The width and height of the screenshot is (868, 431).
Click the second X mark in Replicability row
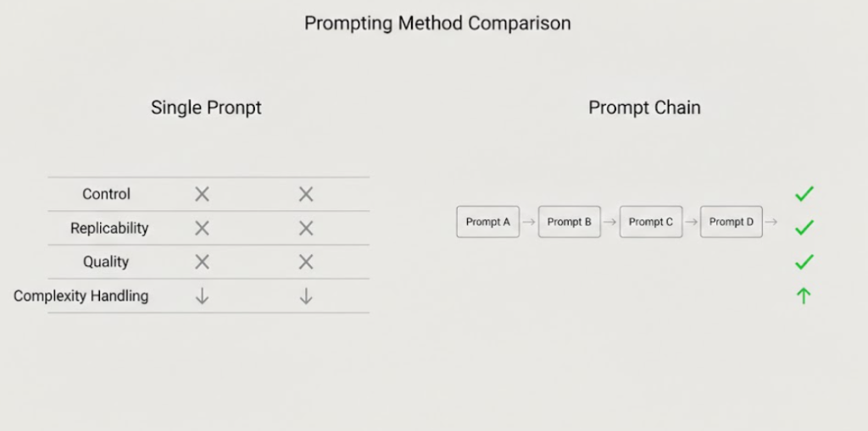306,228
